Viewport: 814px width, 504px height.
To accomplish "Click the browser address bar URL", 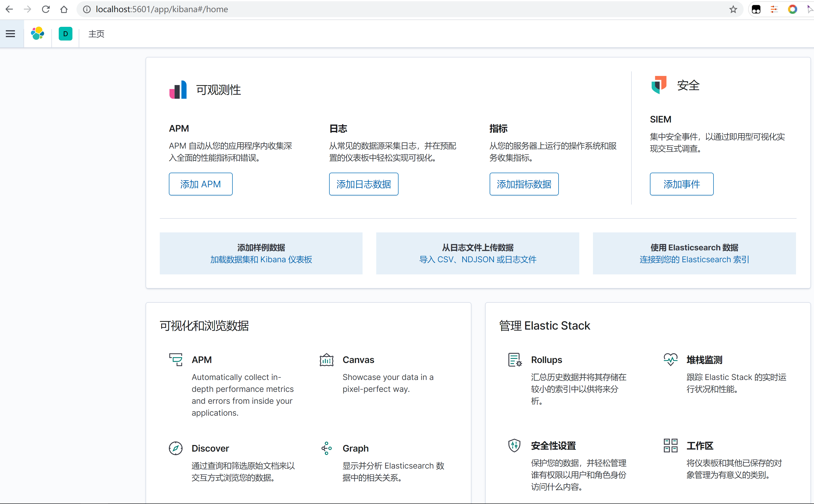I will (162, 9).
